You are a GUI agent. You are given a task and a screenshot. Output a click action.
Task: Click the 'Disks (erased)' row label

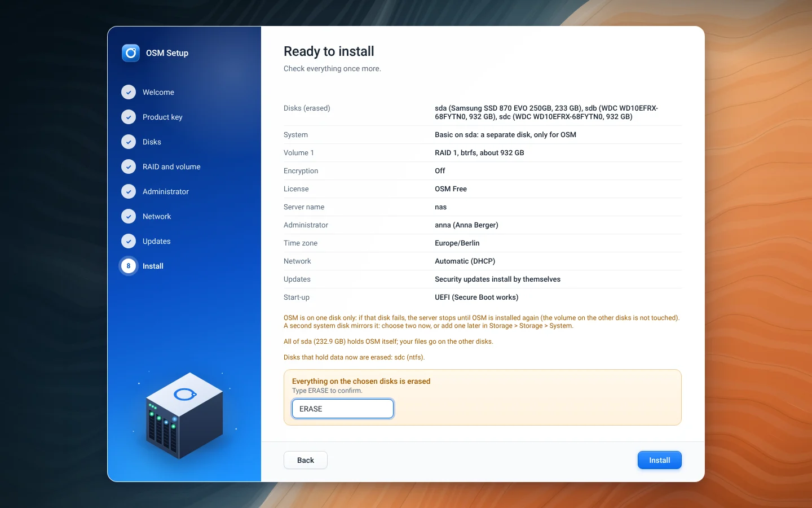tap(307, 108)
